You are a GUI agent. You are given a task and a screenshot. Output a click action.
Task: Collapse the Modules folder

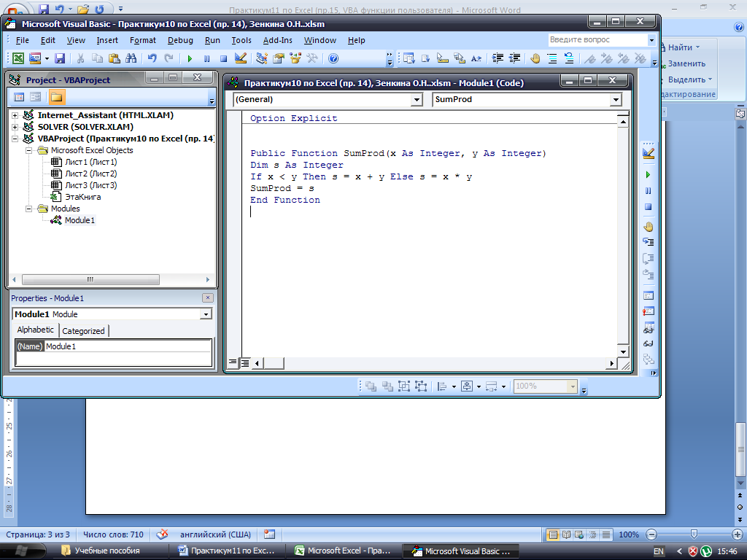[28, 209]
